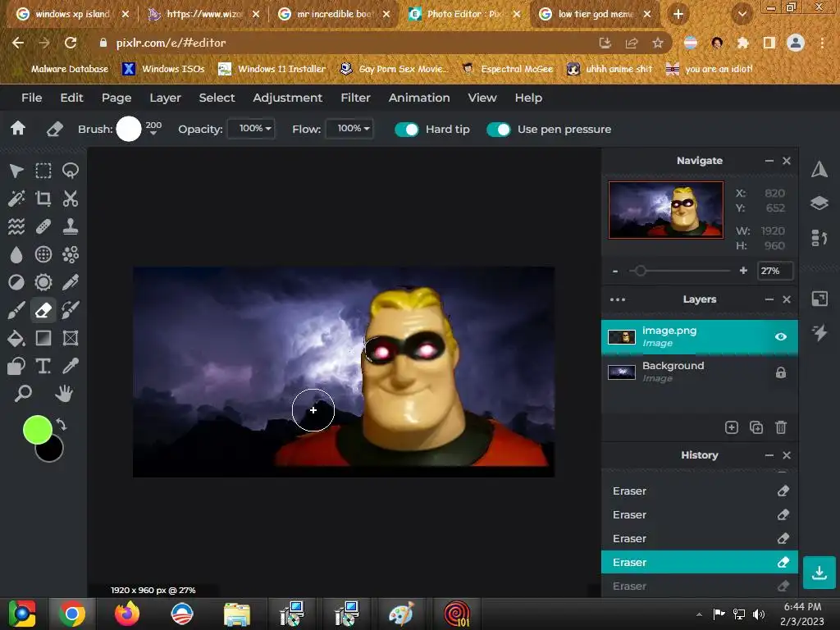840x630 pixels.
Task: Click zoom out minus button in Navigate
Action: click(x=615, y=271)
